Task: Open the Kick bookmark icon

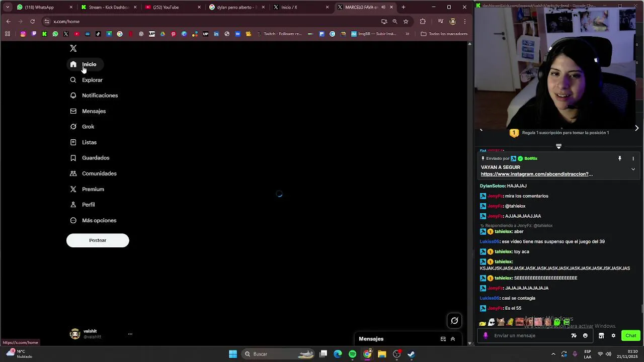Action: click(x=44, y=34)
